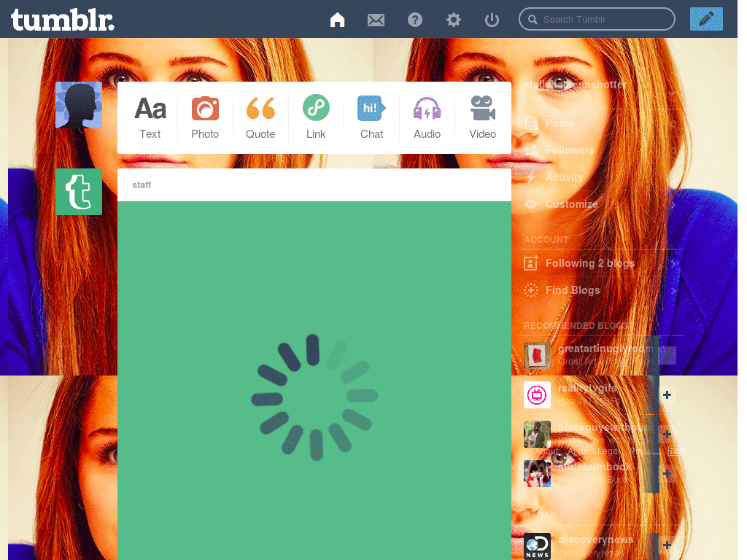
Task: Click the Find Blogs row chevron
Action: point(673,290)
